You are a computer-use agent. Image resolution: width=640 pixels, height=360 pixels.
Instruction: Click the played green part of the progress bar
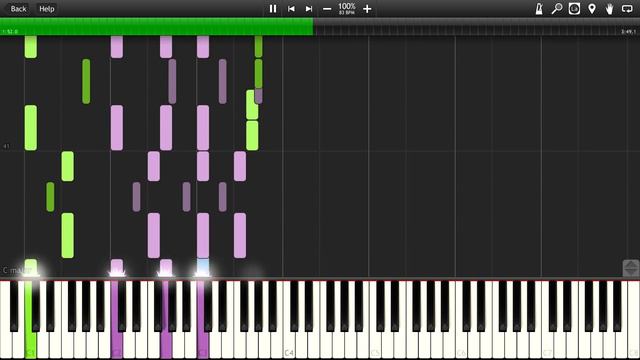pos(157,27)
